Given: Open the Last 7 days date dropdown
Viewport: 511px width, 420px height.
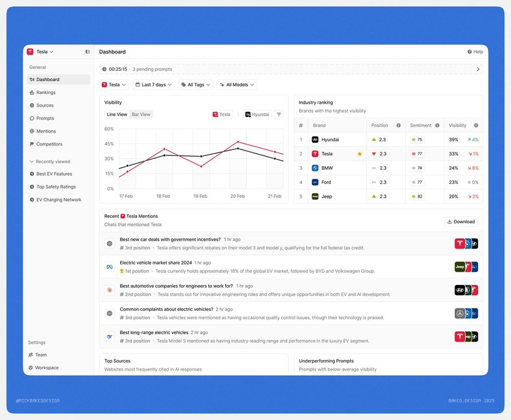Looking at the screenshot, I should (x=154, y=85).
